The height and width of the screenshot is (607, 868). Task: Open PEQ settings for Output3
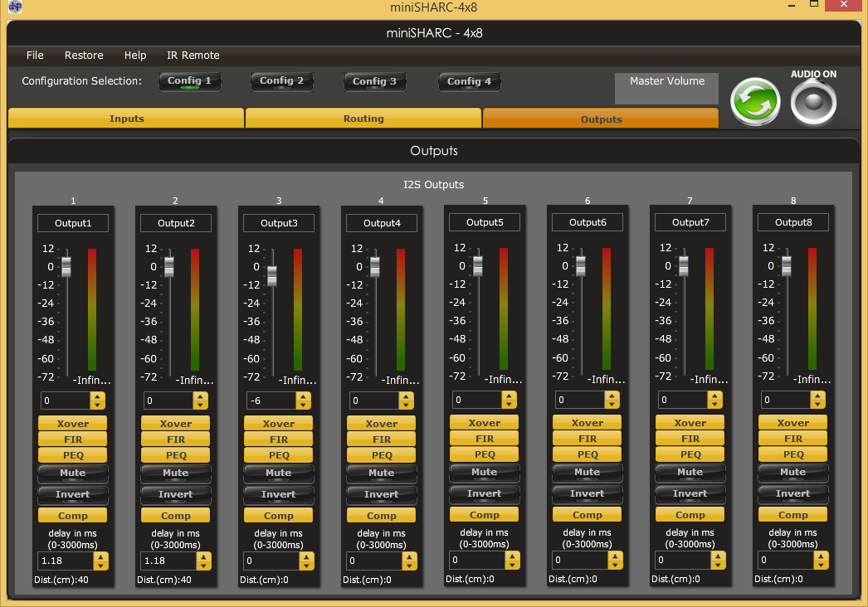[x=279, y=455]
